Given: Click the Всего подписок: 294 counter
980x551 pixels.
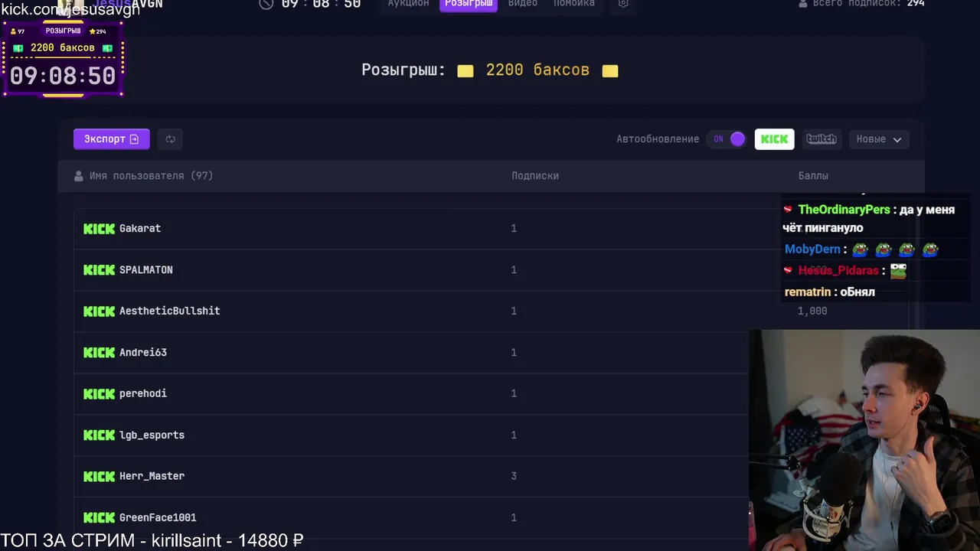Looking at the screenshot, I should pos(868,4).
